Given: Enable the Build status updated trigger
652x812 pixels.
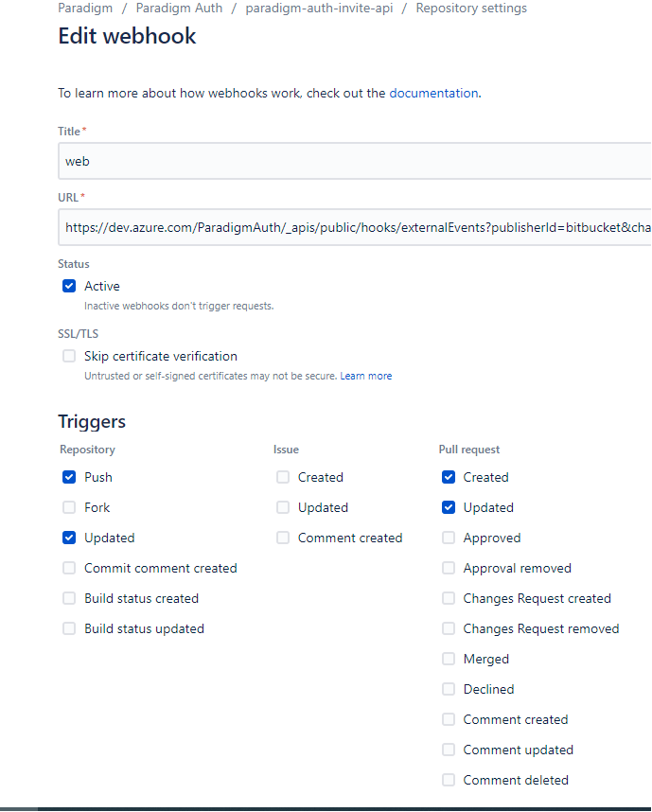Looking at the screenshot, I should 68,628.
